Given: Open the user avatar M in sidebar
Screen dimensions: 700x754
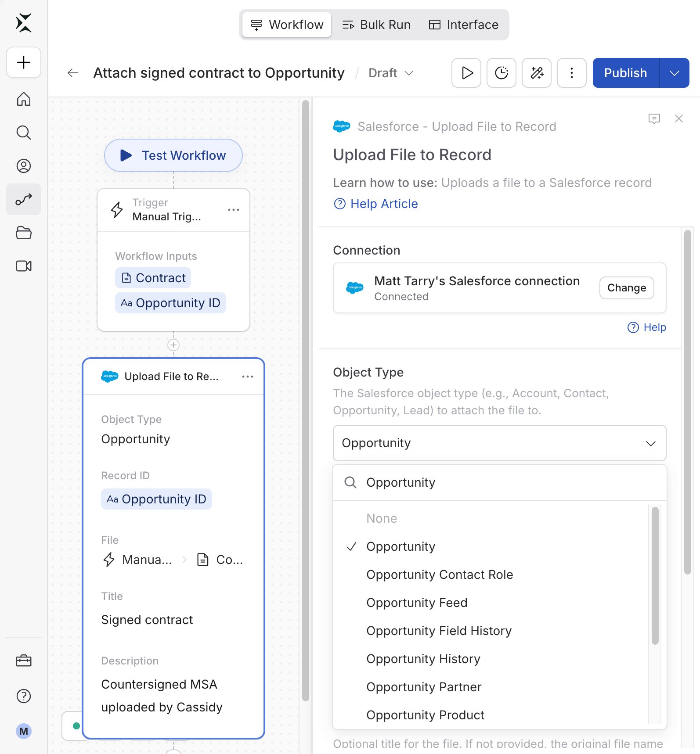Looking at the screenshot, I should pyautogui.click(x=24, y=731).
